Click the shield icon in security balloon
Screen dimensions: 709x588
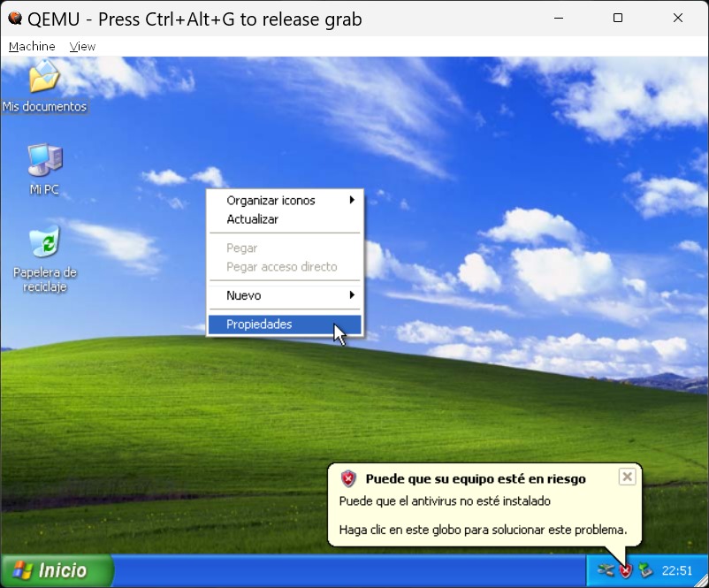click(348, 478)
